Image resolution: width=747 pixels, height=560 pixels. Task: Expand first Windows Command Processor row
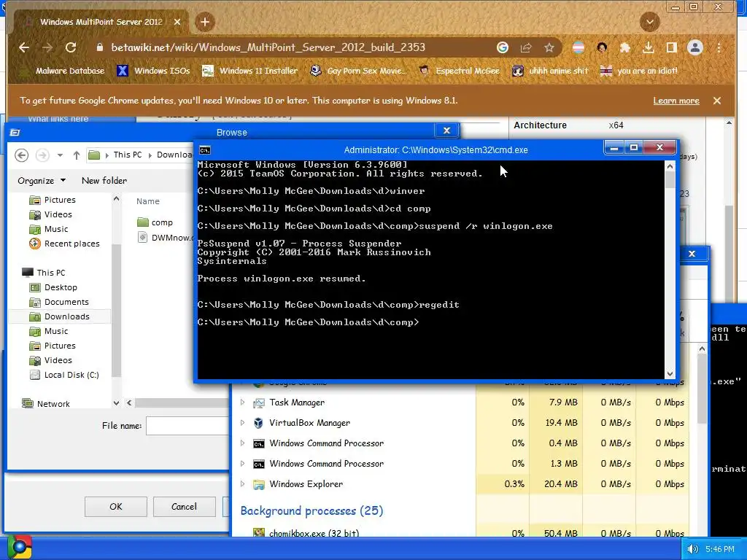tap(242, 443)
